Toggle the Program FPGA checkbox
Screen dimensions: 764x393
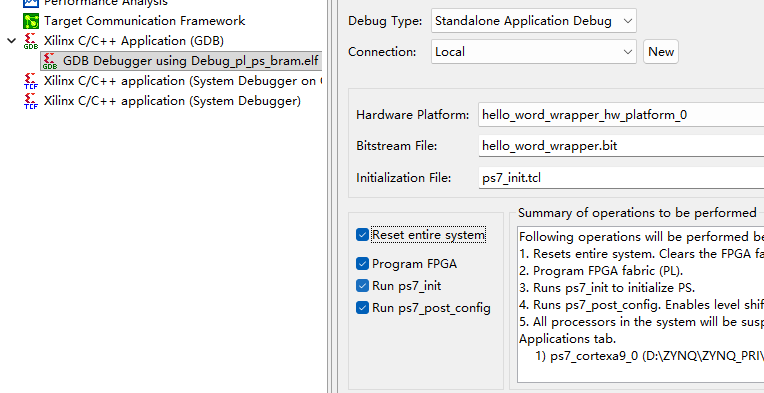click(x=362, y=263)
